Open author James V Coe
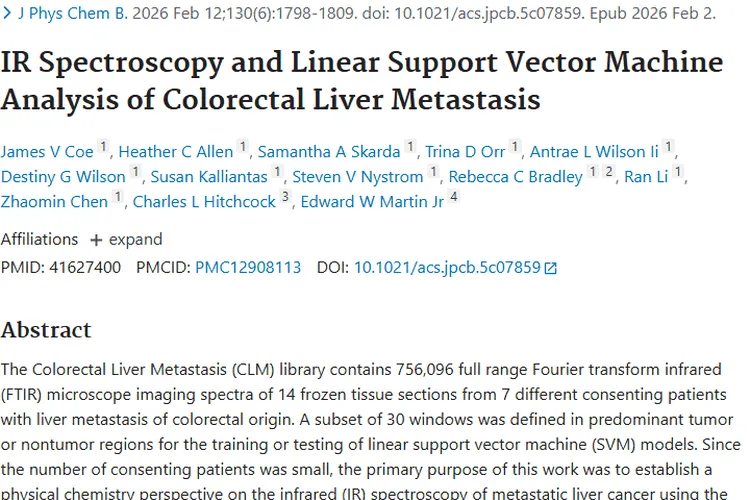This screenshot has width=750, height=500. click(47, 152)
